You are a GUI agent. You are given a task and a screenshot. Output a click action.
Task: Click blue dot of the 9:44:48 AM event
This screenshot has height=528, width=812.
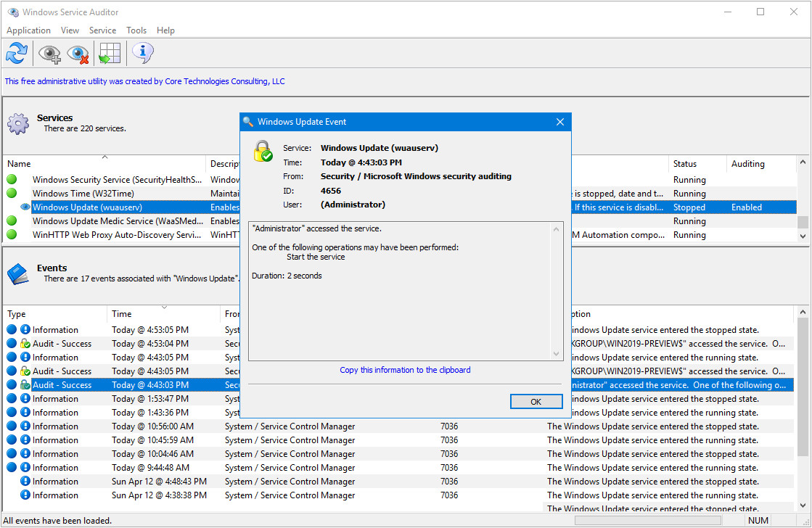click(x=12, y=467)
